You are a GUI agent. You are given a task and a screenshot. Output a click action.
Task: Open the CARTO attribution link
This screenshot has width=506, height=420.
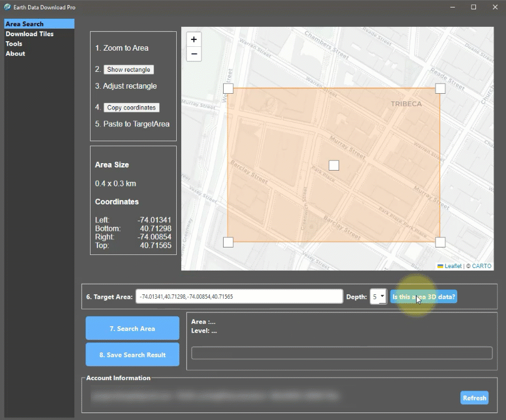coord(482,266)
